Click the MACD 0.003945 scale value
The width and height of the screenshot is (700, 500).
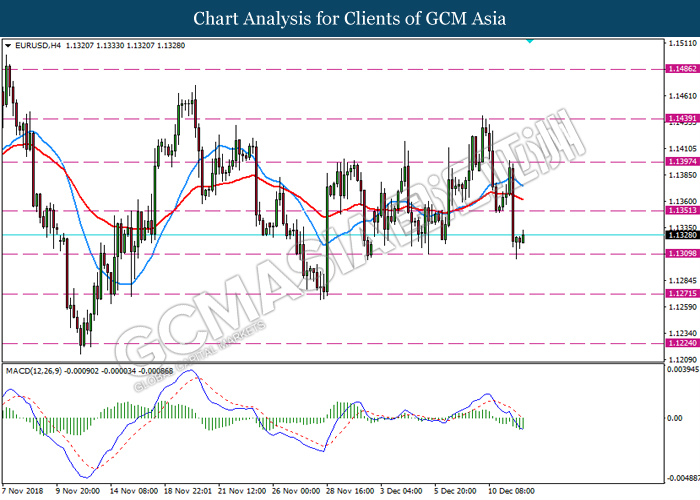[x=683, y=369]
